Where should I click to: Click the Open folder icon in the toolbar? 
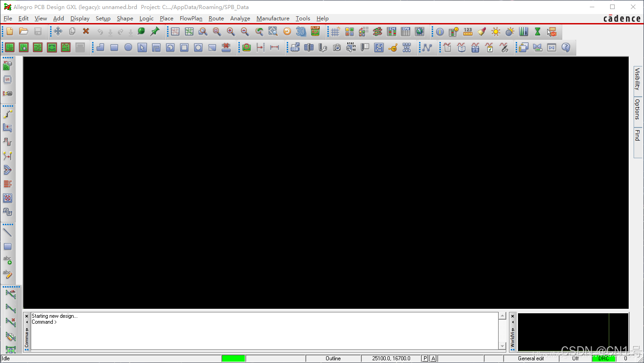[23, 31]
